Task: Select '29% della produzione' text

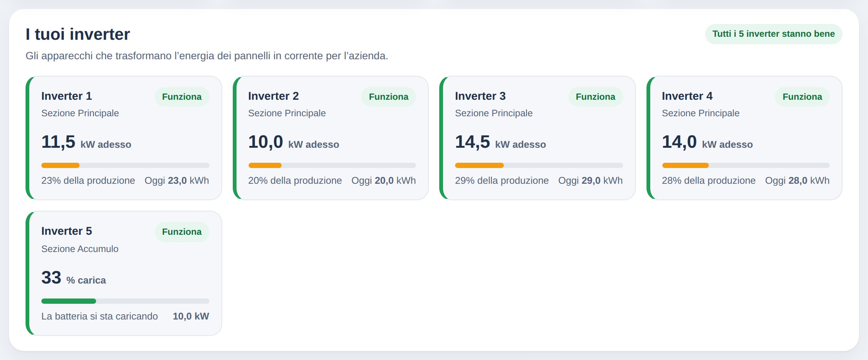Action: tap(502, 180)
